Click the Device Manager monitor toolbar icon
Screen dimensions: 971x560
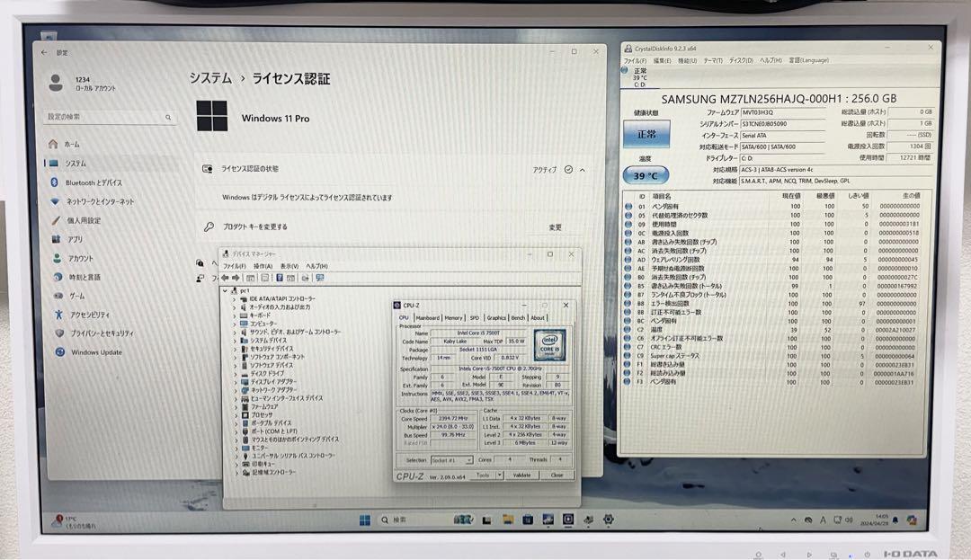(x=320, y=279)
